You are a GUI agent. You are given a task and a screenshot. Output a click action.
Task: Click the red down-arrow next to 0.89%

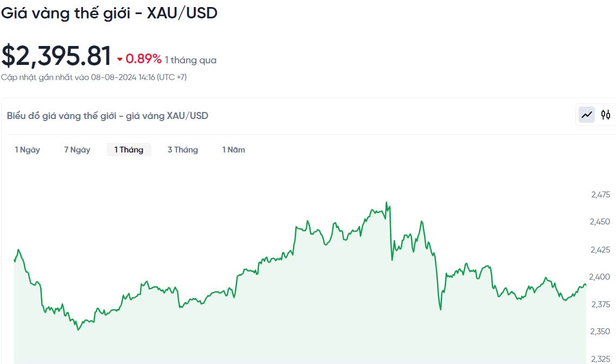[x=120, y=59]
